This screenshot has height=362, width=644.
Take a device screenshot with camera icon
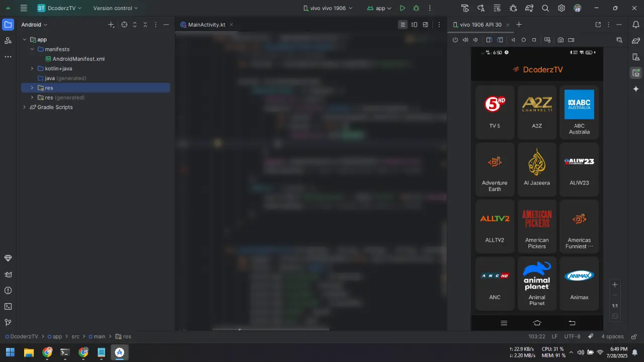point(560,40)
